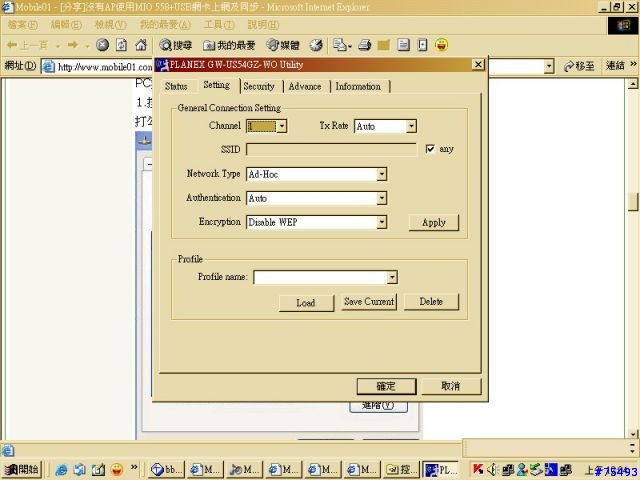Switch to the bb... taskbar window
This screenshot has height=480, width=640.
(166, 470)
